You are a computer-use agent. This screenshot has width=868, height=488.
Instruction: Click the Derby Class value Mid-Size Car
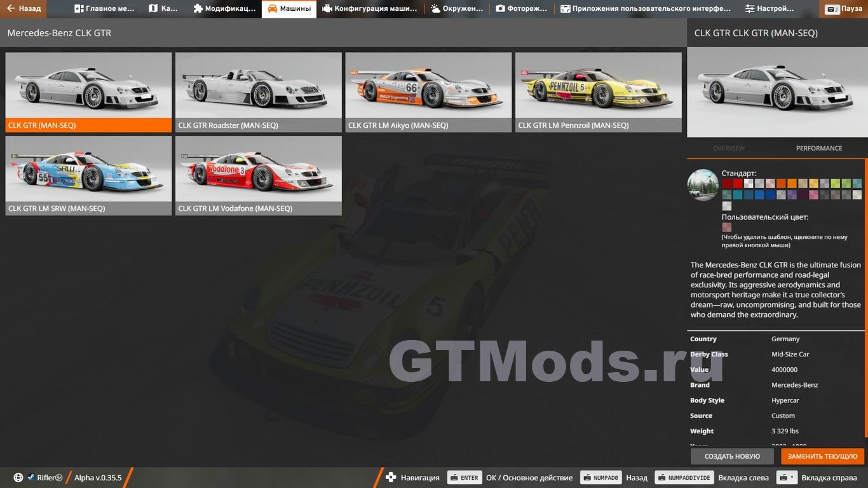click(790, 355)
